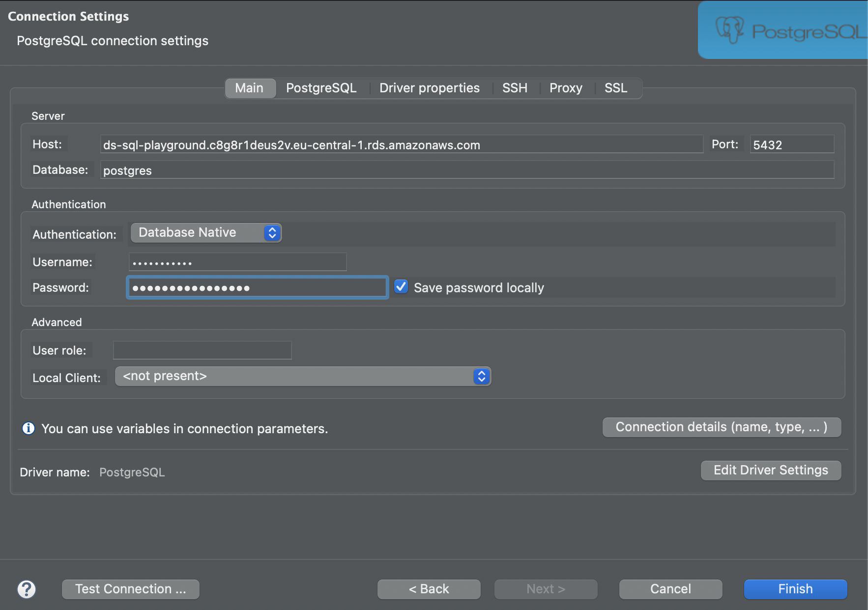Open Connection details (name, type) button
The width and height of the screenshot is (868, 610).
click(721, 427)
